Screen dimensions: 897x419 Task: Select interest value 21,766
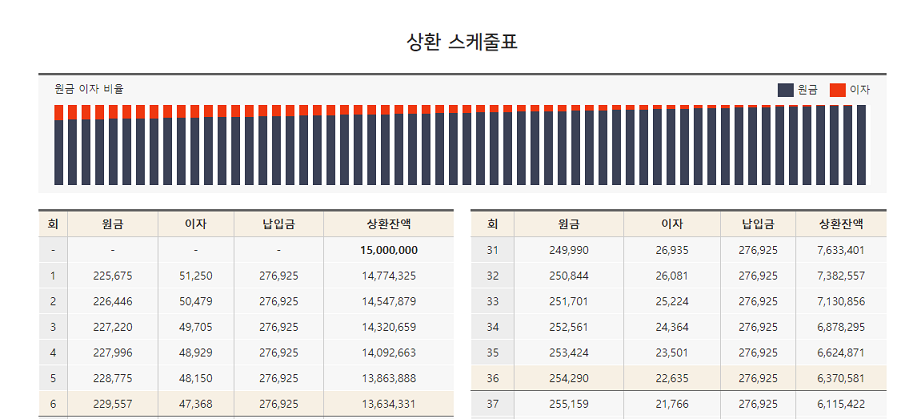point(672,404)
